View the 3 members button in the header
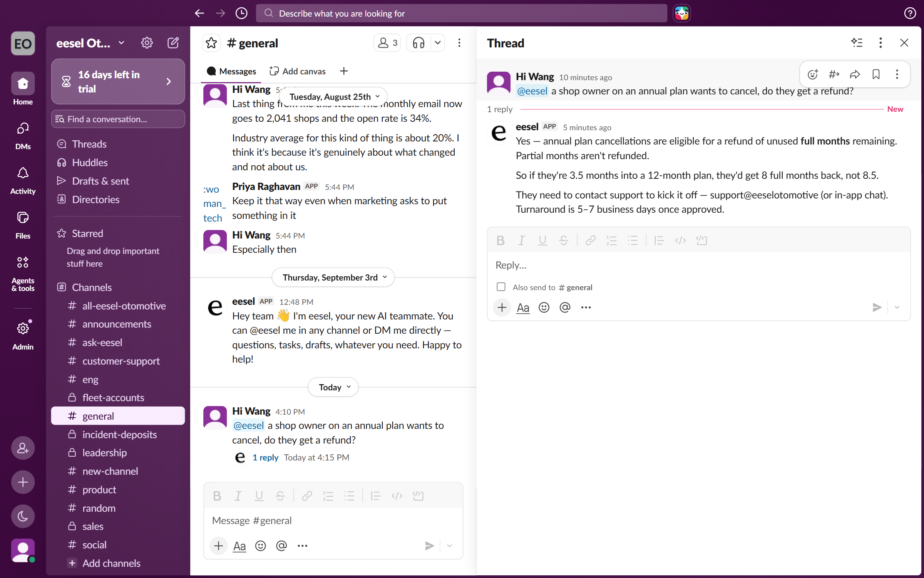Viewport: 924px width, 578px height. click(387, 43)
